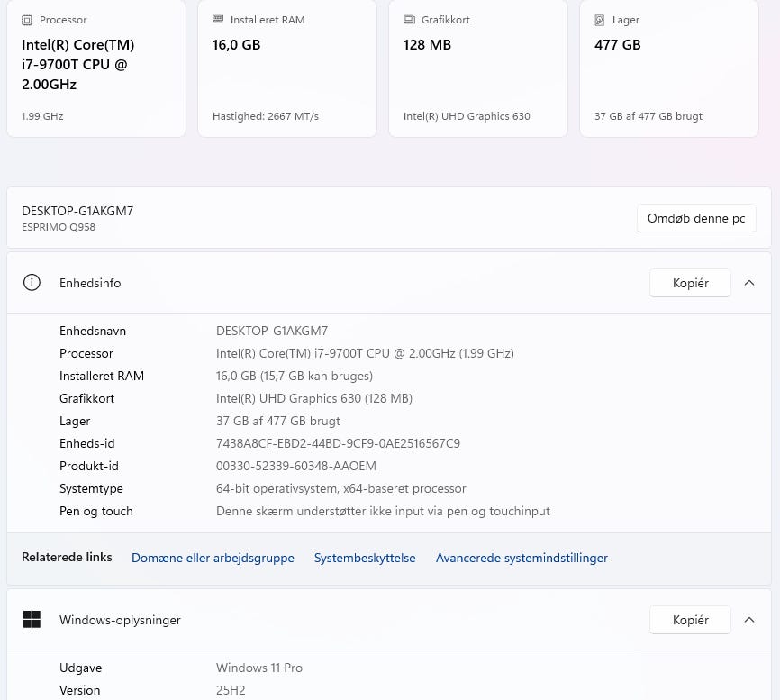Select the bold processor name in Processor card

point(78,65)
